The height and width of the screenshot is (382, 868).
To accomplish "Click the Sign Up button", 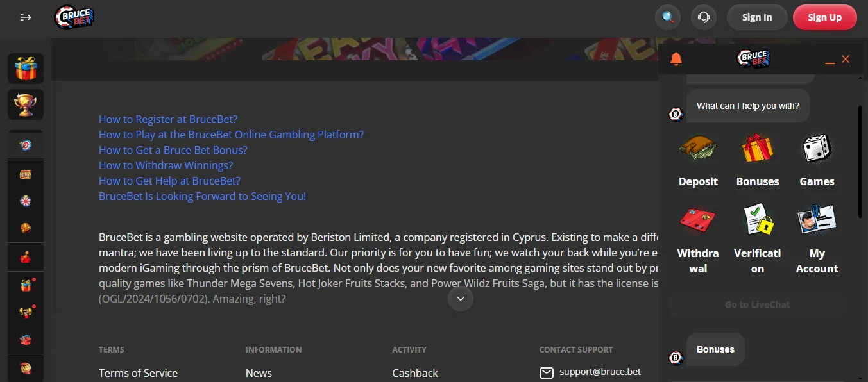I will click(x=825, y=17).
